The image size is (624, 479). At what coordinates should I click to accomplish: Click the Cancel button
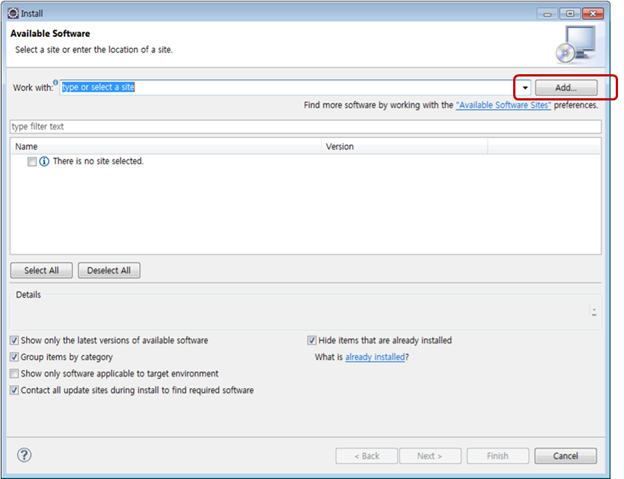[x=565, y=456]
